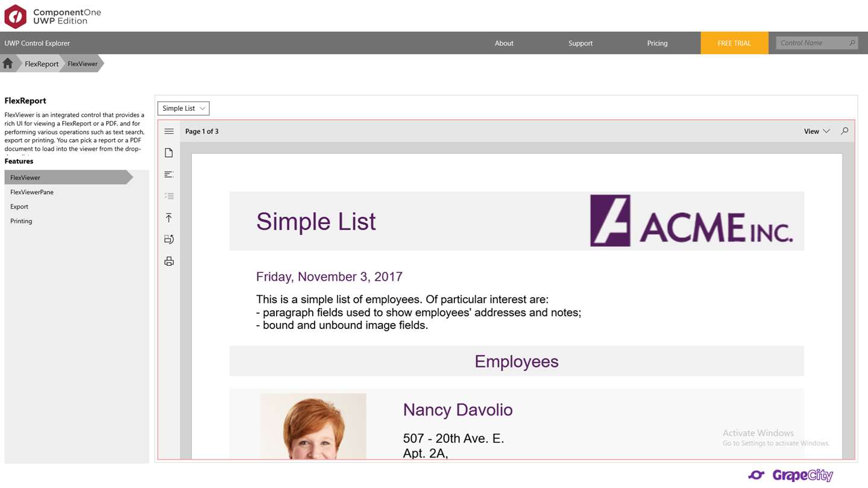Click the Page 1 of 3 indicator
Image resolution: width=868 pixels, height=488 pixels.
pyautogui.click(x=202, y=131)
